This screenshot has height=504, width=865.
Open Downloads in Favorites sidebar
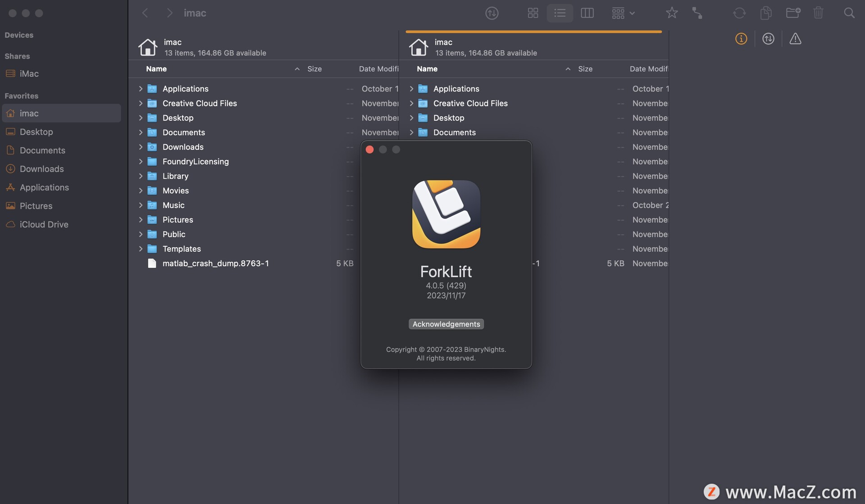pyautogui.click(x=61, y=168)
